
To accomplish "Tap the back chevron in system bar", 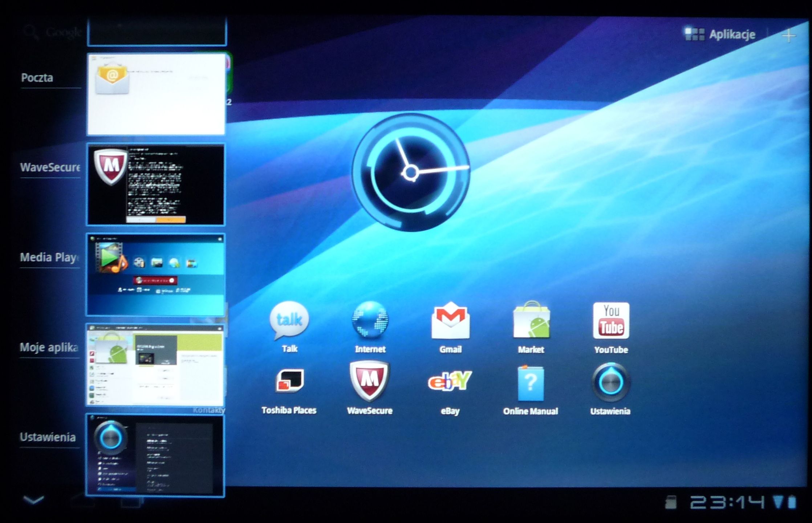I will pos(33,500).
